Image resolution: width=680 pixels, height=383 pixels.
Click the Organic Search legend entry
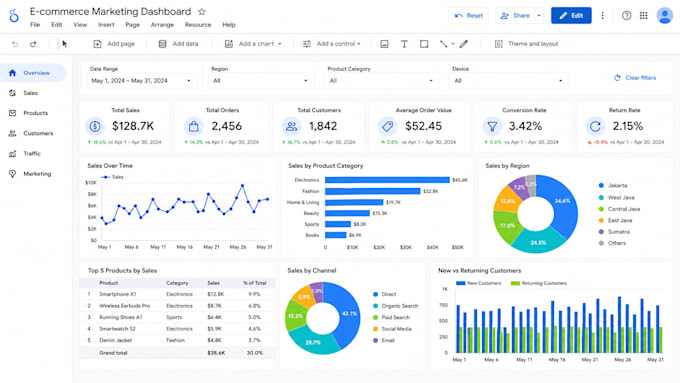coord(395,306)
